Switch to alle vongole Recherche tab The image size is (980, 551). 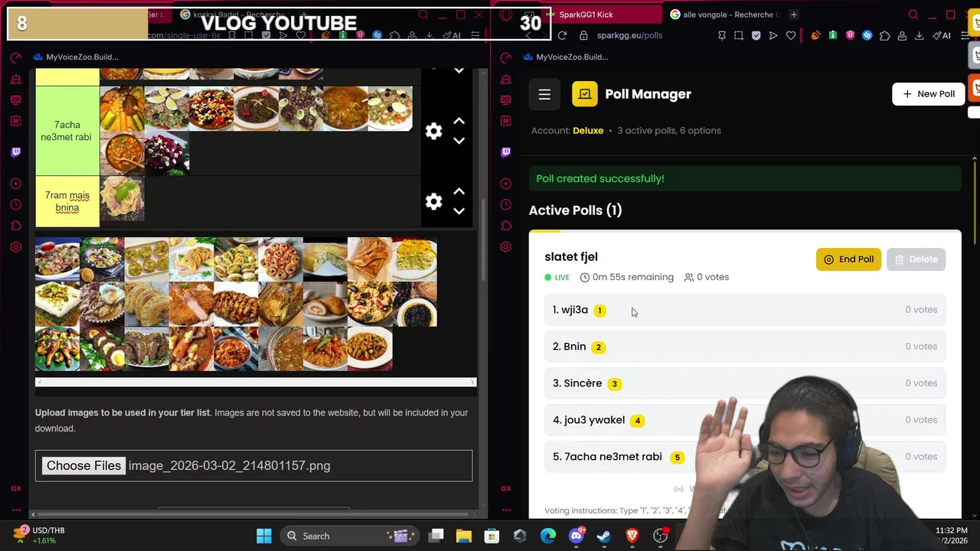[724, 15]
